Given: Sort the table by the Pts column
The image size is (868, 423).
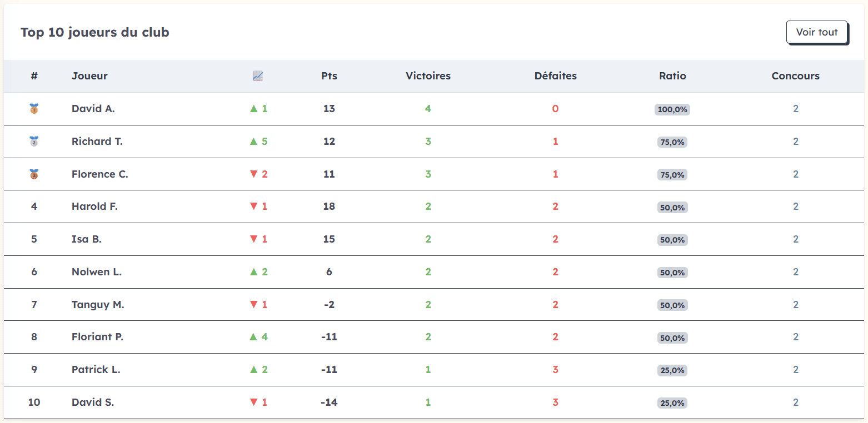Looking at the screenshot, I should (x=329, y=75).
